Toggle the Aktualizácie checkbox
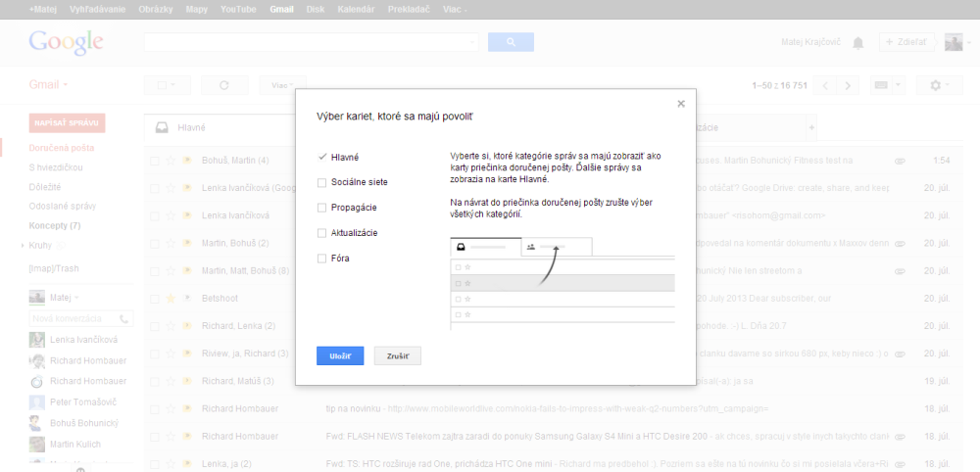 (322, 233)
